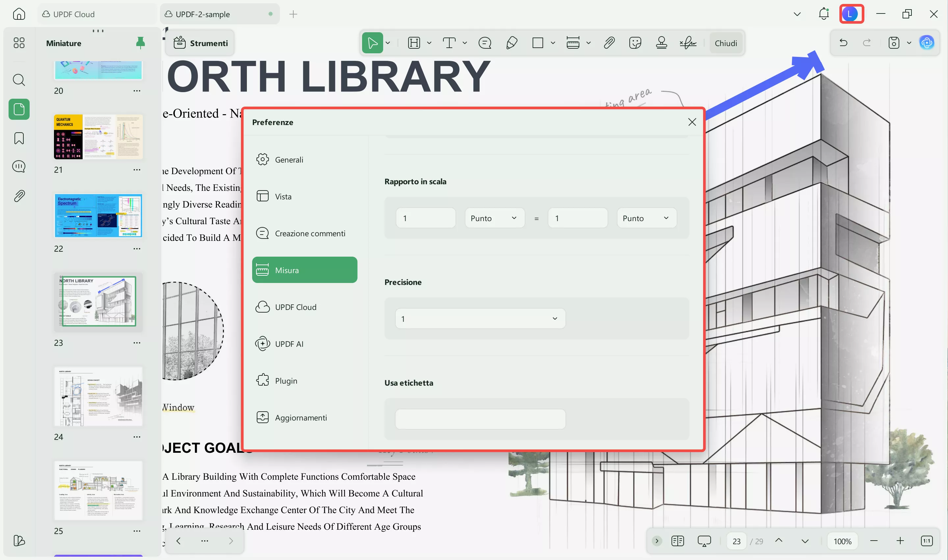Switch to the Generali preferences section

(289, 160)
